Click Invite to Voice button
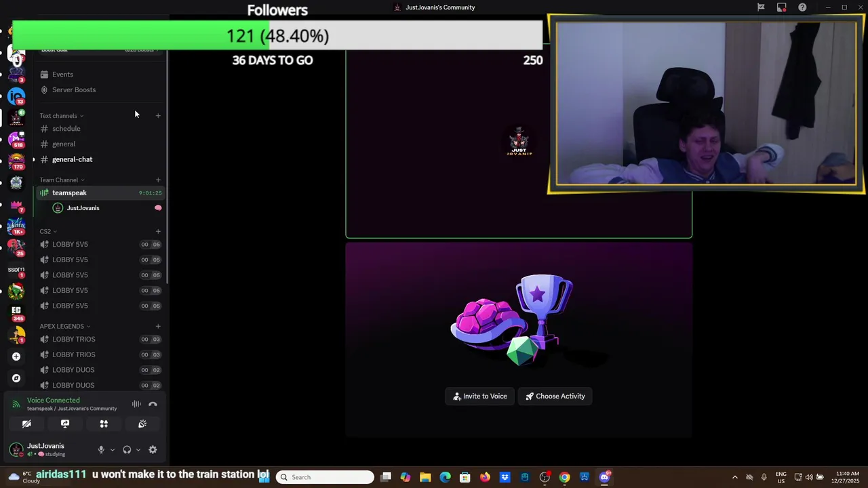Image resolution: width=868 pixels, height=488 pixels. 480,396
